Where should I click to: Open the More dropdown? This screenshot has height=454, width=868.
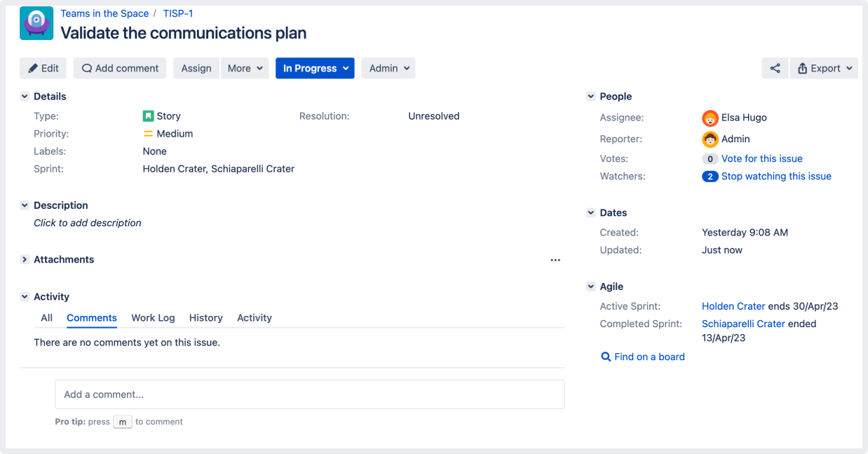pos(245,68)
